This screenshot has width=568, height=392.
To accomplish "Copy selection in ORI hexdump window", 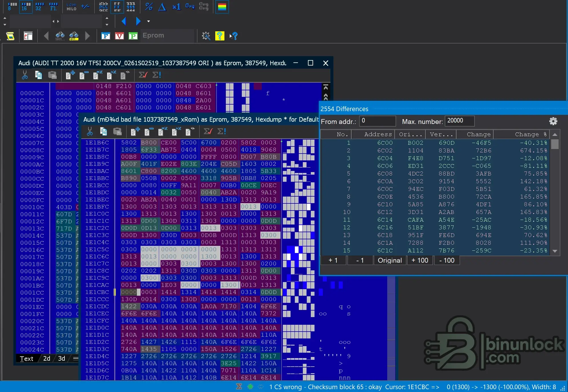I will pyautogui.click(x=38, y=75).
